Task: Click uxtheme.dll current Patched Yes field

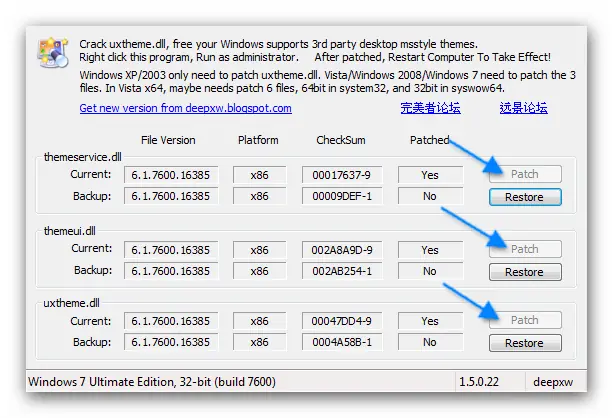Action: click(430, 321)
